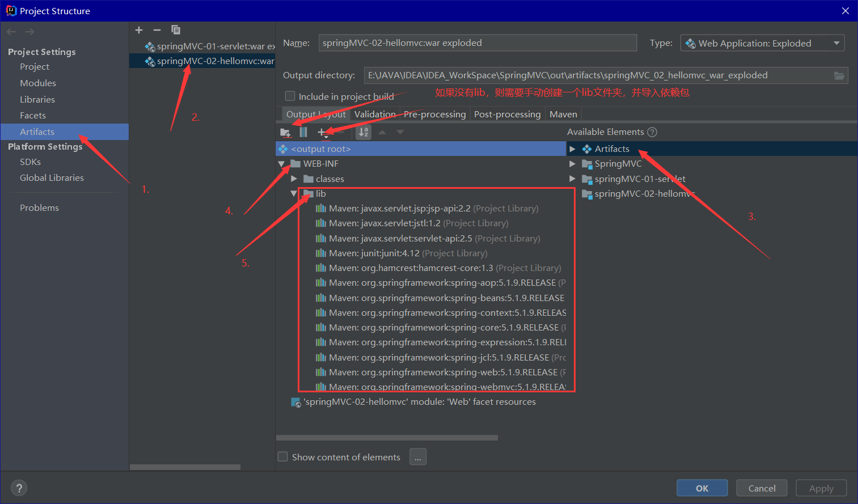Create new directory in output layout
This screenshot has width=858, height=504.
[x=285, y=133]
